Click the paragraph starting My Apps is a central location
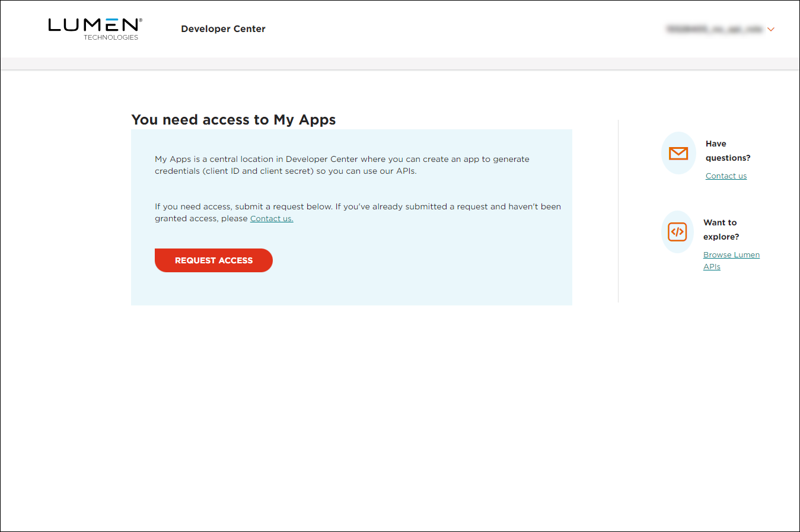This screenshot has width=800, height=532. tap(342, 165)
